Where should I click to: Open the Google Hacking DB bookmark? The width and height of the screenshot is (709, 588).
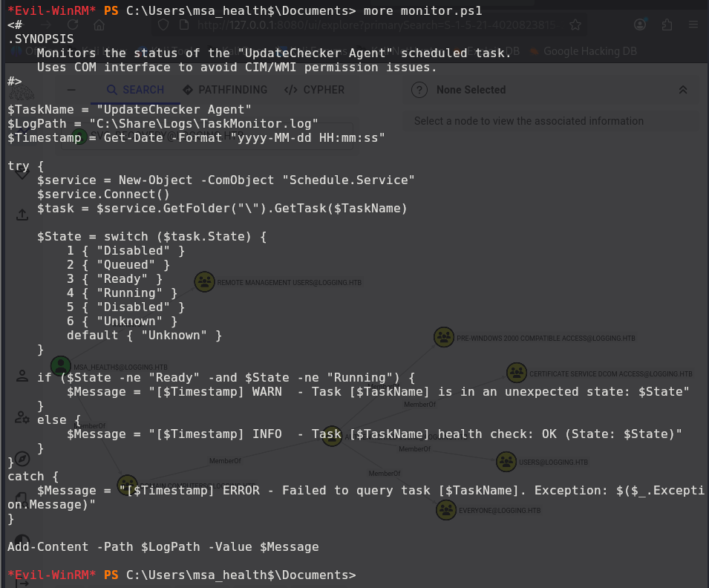pyautogui.click(x=589, y=51)
